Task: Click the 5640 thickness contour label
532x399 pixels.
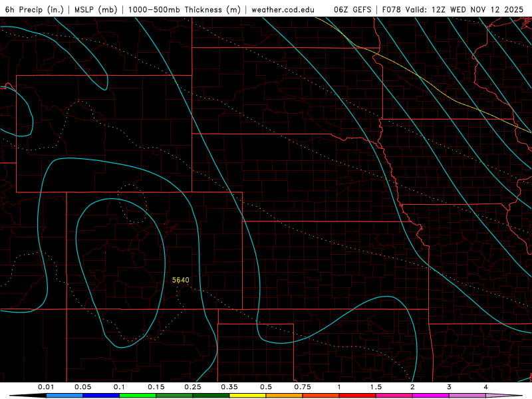Action: coord(180,280)
